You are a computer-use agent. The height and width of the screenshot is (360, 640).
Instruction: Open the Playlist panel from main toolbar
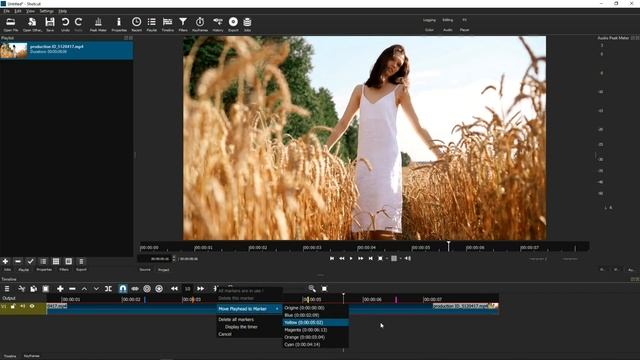151,24
